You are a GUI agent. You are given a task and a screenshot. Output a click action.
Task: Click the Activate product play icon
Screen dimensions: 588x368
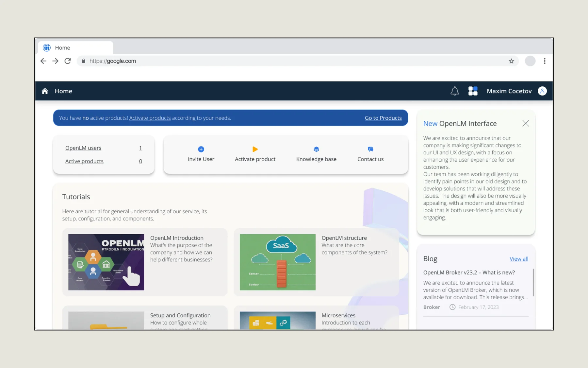click(255, 149)
